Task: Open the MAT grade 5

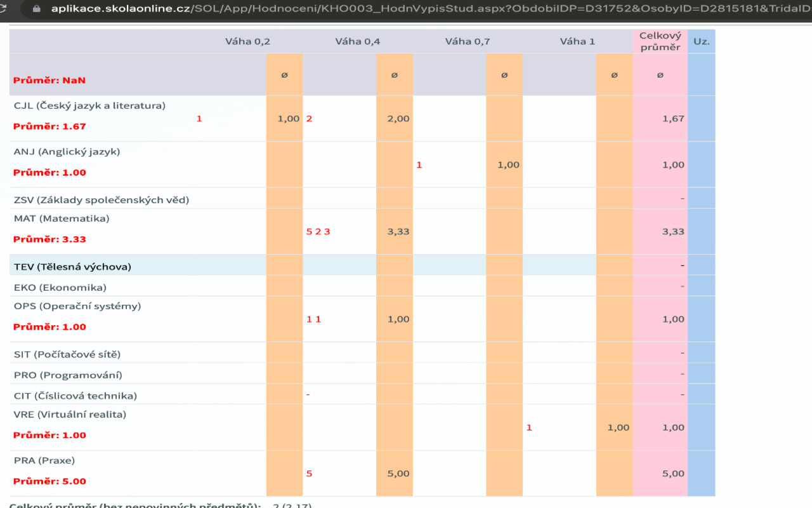Action: (x=309, y=232)
